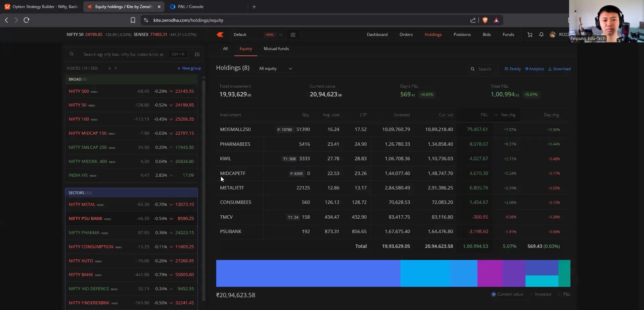644x310 pixels.
Task: Click the NIFTY PSU BANK index row
Action: click(x=131, y=218)
